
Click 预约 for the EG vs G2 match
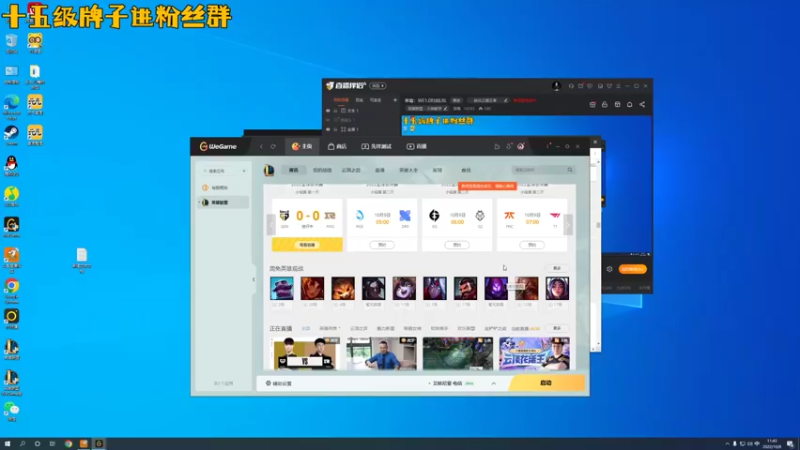point(457,245)
